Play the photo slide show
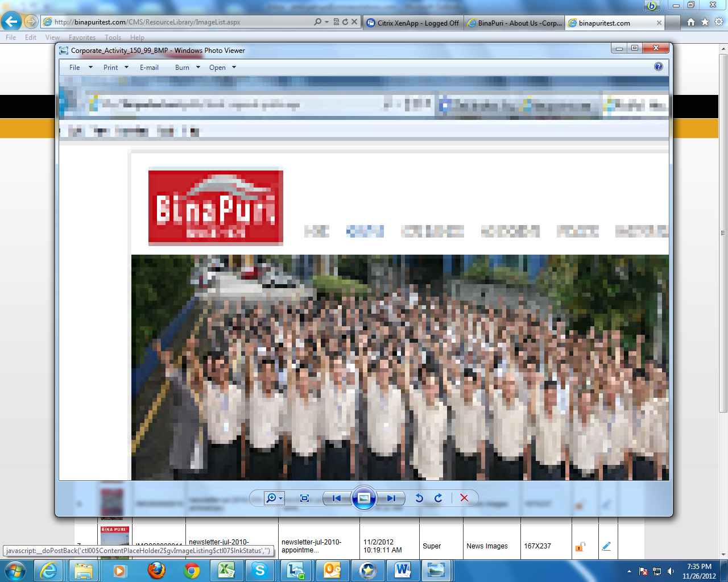728x582 pixels. point(364,498)
